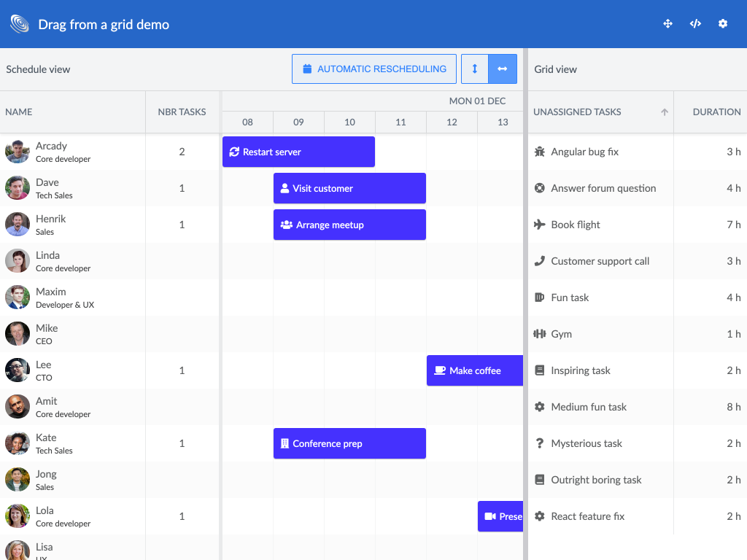
Task: Select the Visit customer event bar
Action: pos(349,188)
